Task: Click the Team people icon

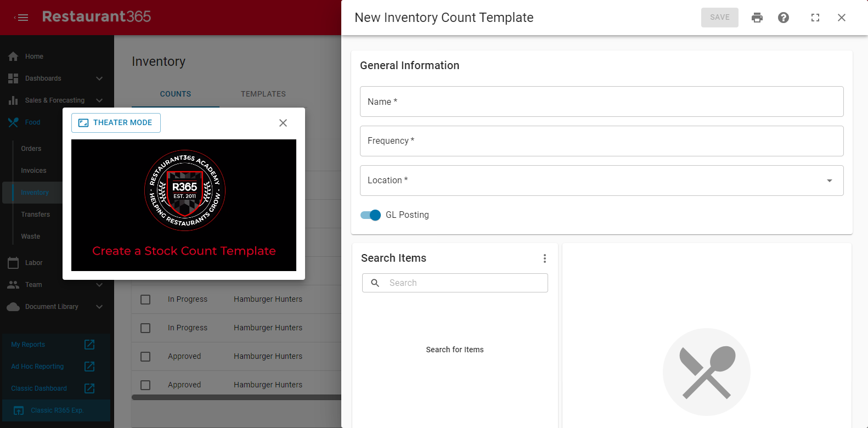Action: [13, 285]
